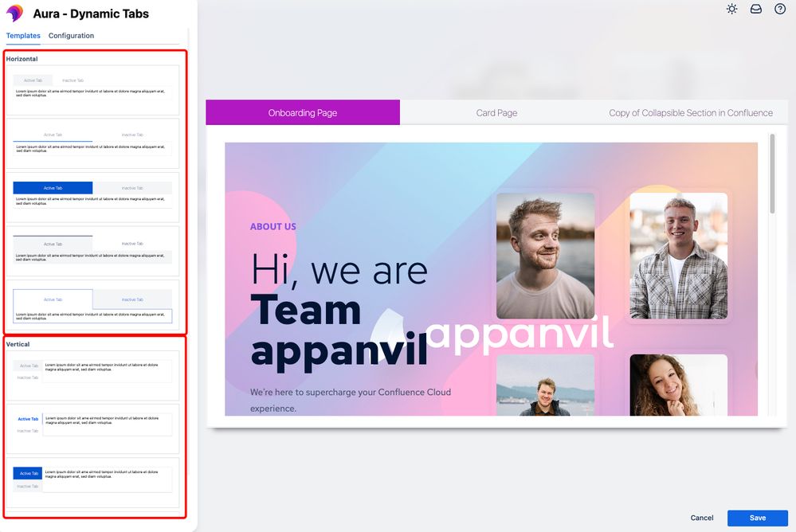796x532 pixels.
Task: Click the Horizontal section heading
Action: tap(22, 59)
